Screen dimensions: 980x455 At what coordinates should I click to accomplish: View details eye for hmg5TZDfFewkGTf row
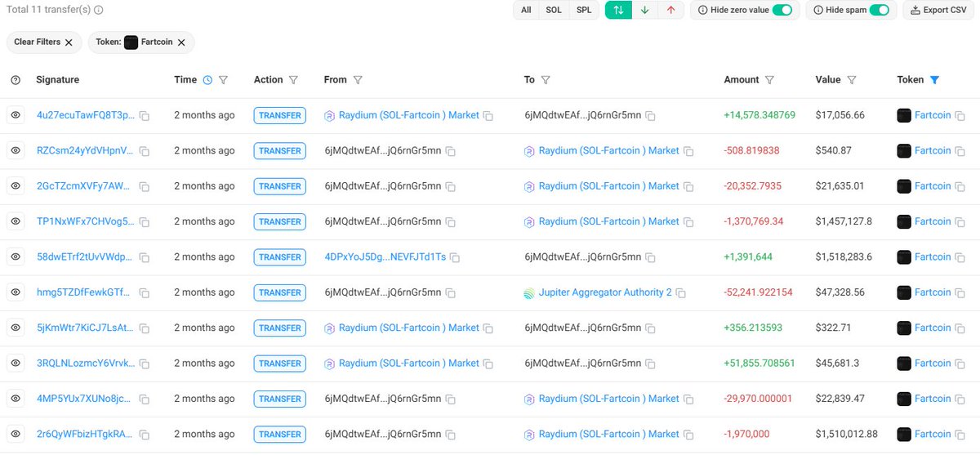point(16,292)
